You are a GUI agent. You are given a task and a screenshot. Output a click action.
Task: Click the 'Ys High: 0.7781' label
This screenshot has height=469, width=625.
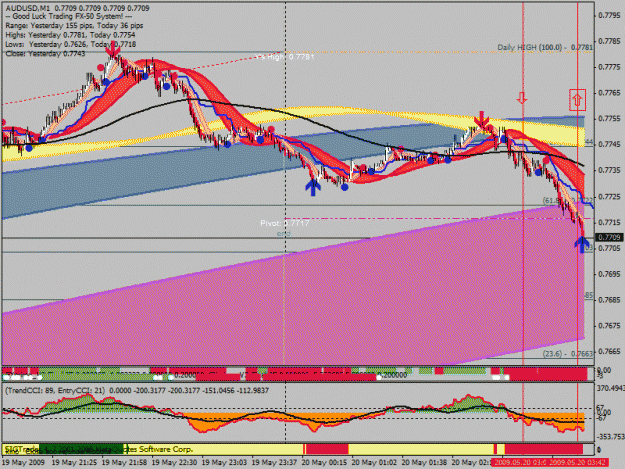point(285,57)
